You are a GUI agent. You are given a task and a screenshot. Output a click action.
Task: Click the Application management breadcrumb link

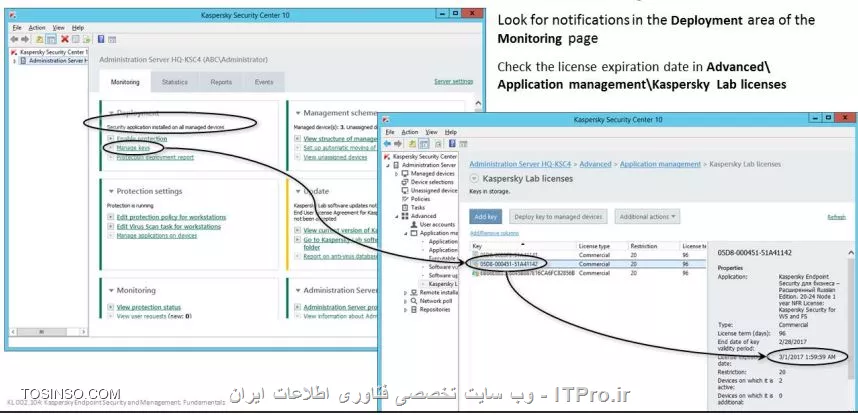tap(660, 164)
